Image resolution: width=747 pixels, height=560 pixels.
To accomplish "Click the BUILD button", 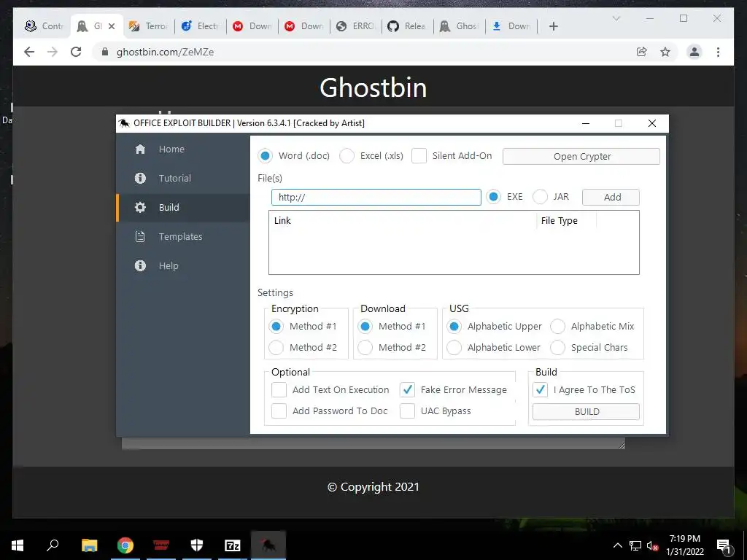I will click(x=586, y=411).
